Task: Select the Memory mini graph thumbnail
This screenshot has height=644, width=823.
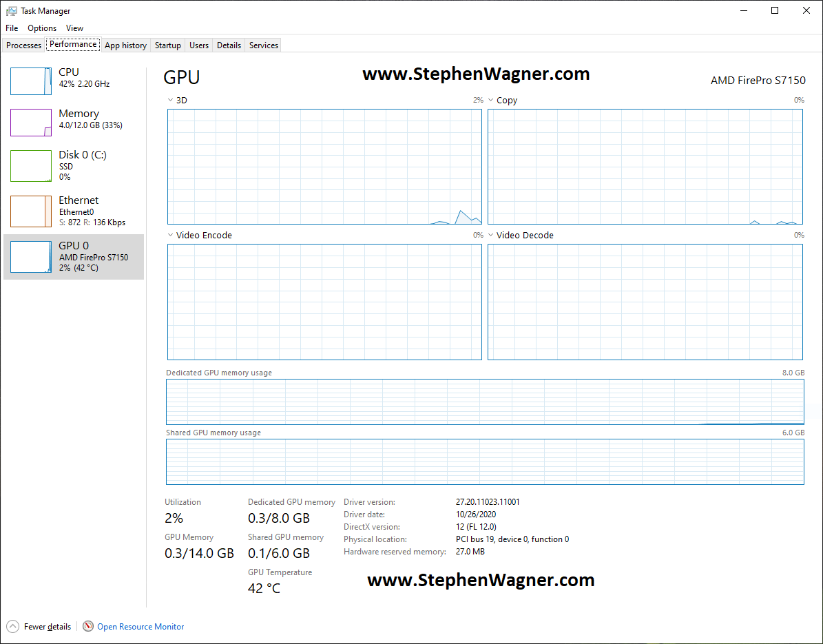Action: [31, 123]
